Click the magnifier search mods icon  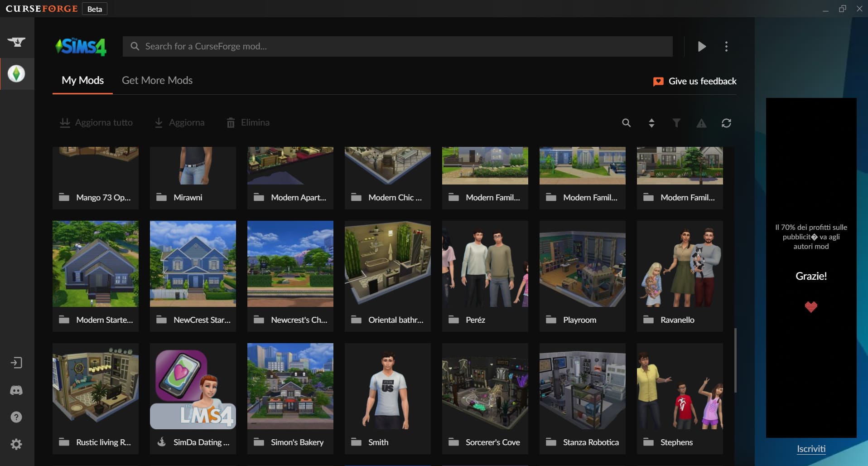(x=626, y=123)
